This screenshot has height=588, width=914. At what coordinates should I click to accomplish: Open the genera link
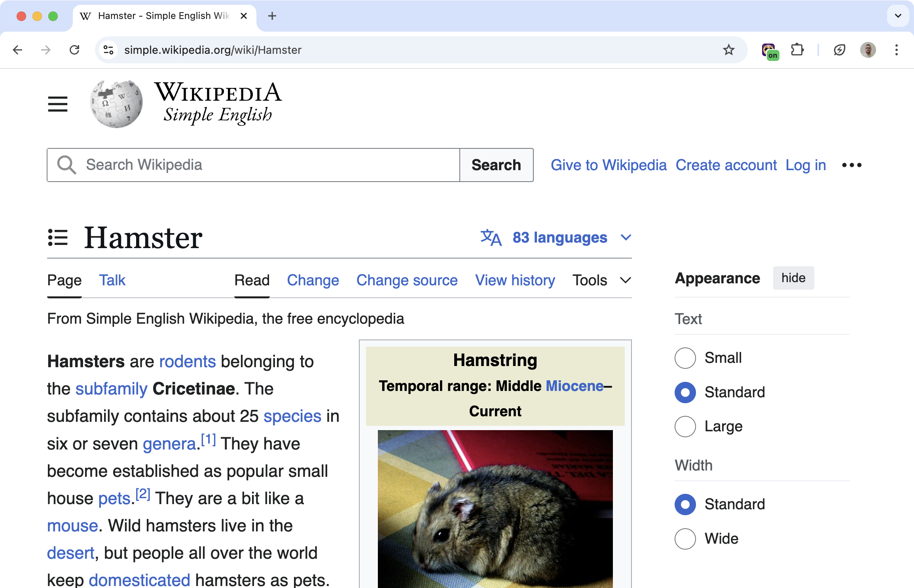click(169, 444)
